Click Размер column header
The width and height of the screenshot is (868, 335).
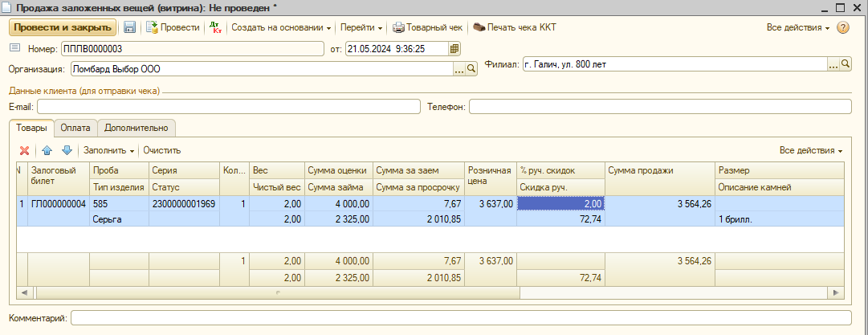coord(780,170)
